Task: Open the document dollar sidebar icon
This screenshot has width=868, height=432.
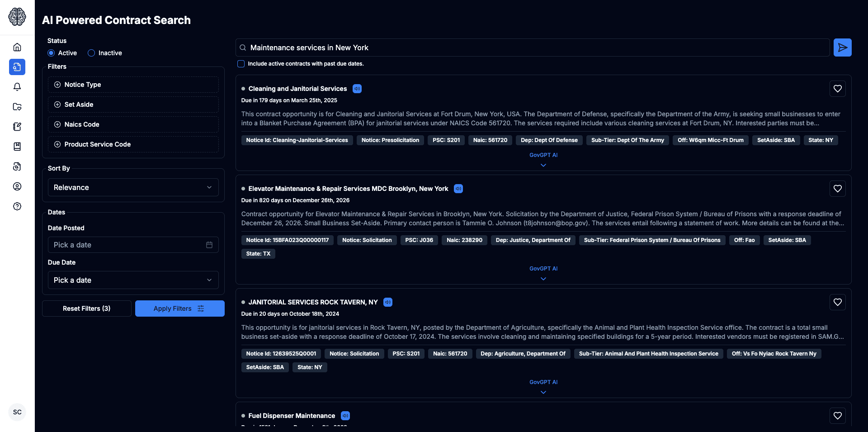Action: click(x=17, y=166)
